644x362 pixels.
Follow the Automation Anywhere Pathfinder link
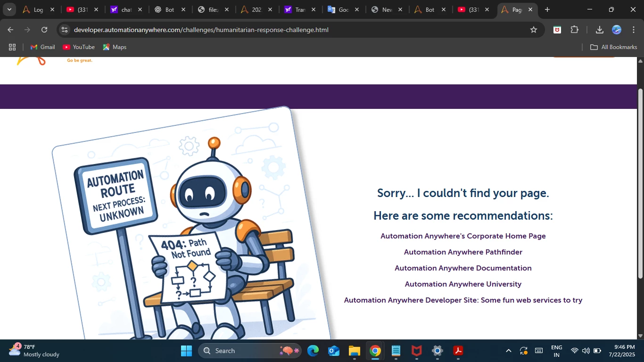pos(463,252)
